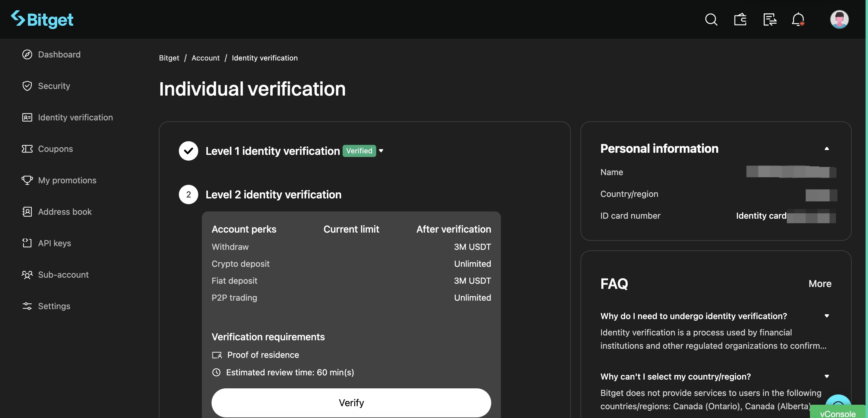868x418 pixels.
Task: Expand the Level 1 verification status dropdown
Action: (x=381, y=150)
